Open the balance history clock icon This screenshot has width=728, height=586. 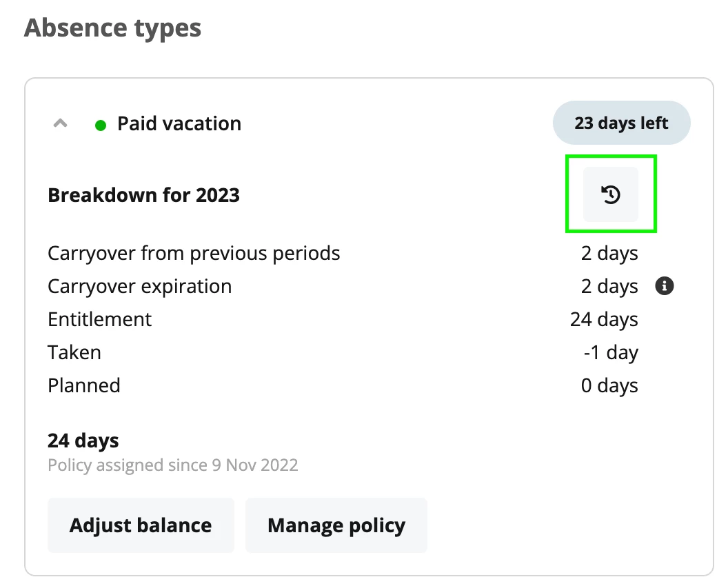611,194
